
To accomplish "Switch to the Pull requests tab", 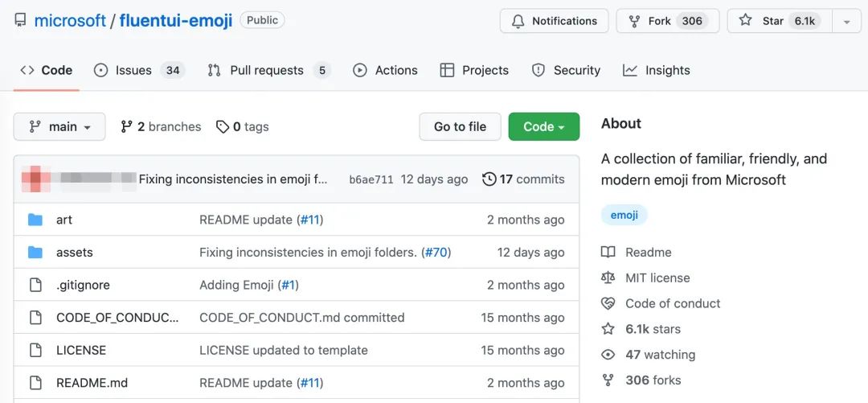I will pos(268,70).
